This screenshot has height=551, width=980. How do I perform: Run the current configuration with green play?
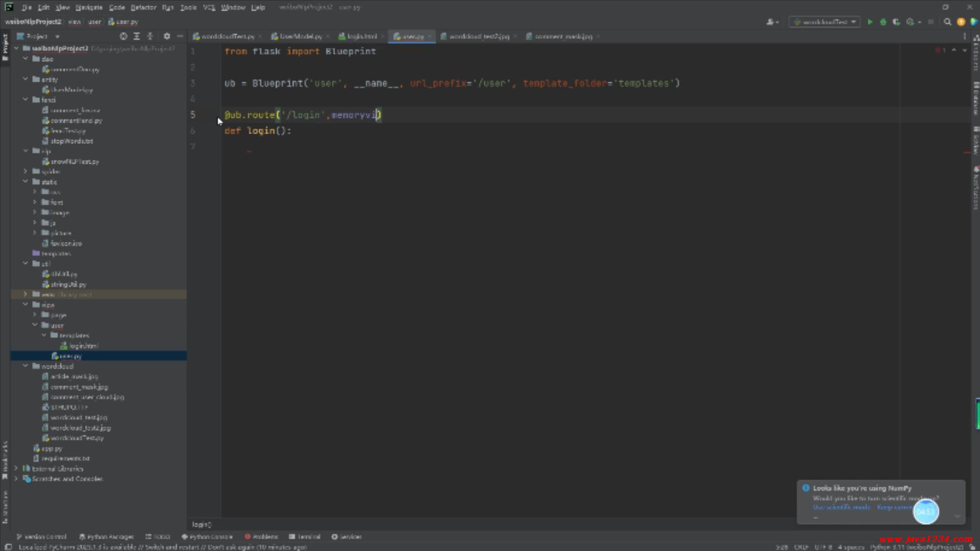(870, 22)
